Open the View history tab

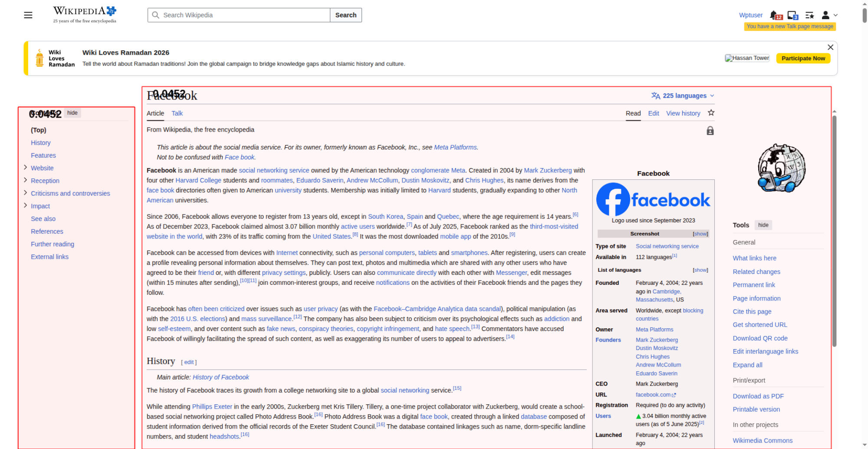coord(683,113)
